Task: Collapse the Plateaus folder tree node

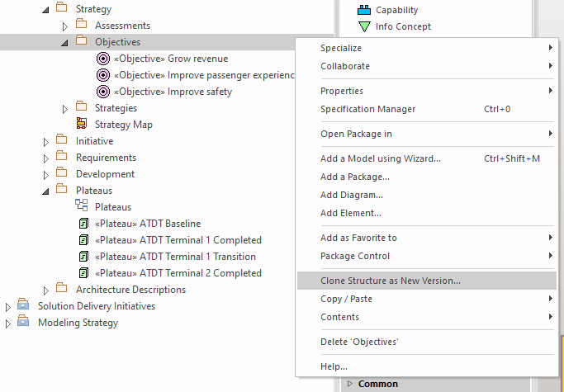Action: (x=46, y=191)
